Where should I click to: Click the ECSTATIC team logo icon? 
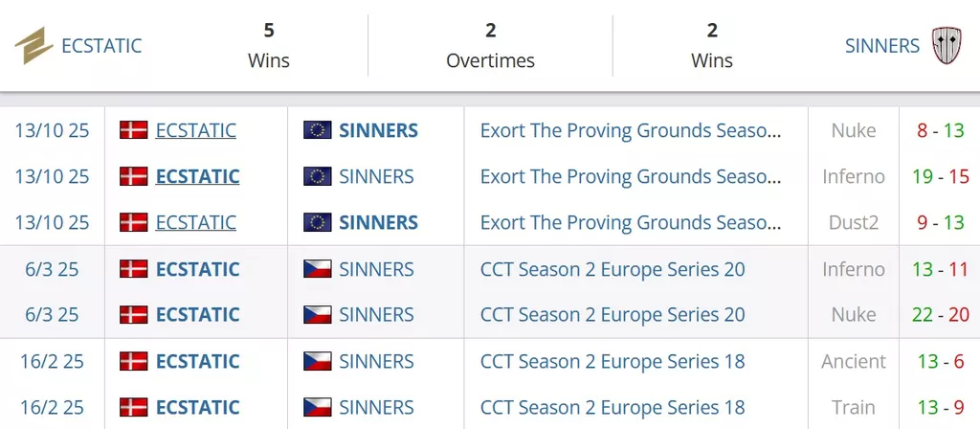pos(33,46)
